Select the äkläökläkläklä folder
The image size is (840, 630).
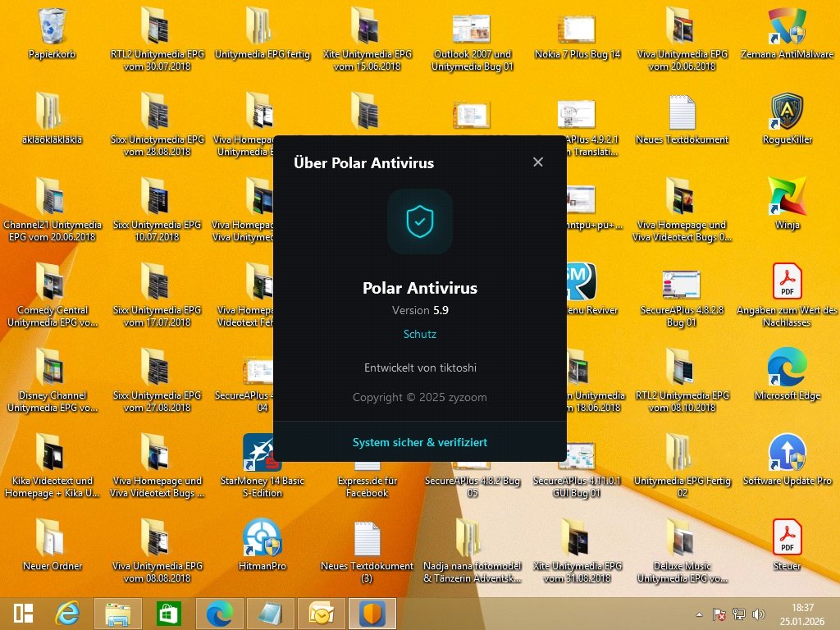pyautogui.click(x=52, y=118)
